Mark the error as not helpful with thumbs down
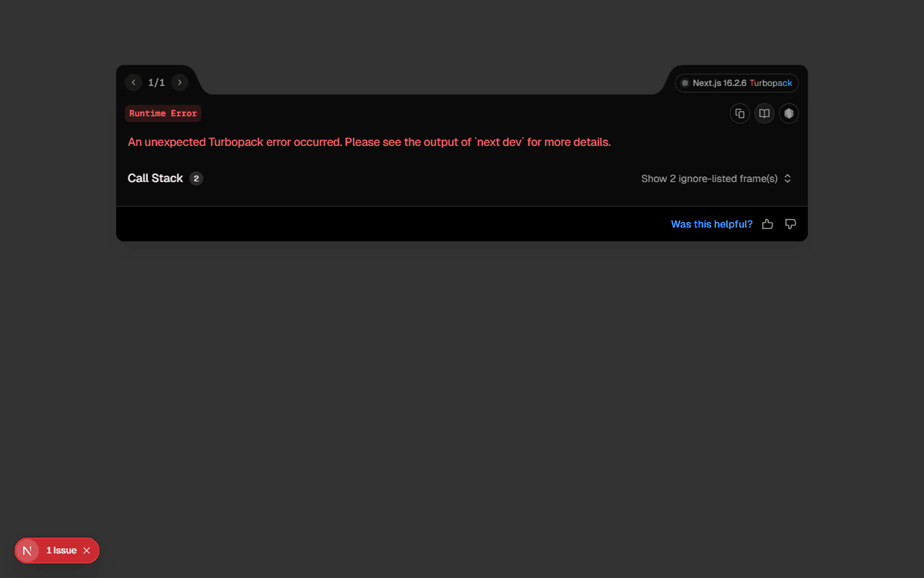 coord(790,224)
